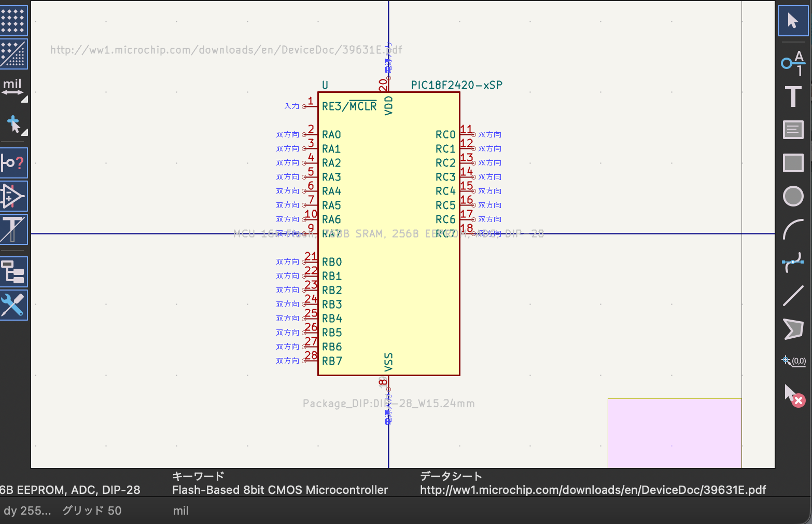Click Flash-Based 8bit CMOS Microcontroller text
The width and height of the screenshot is (812, 524).
280,490
